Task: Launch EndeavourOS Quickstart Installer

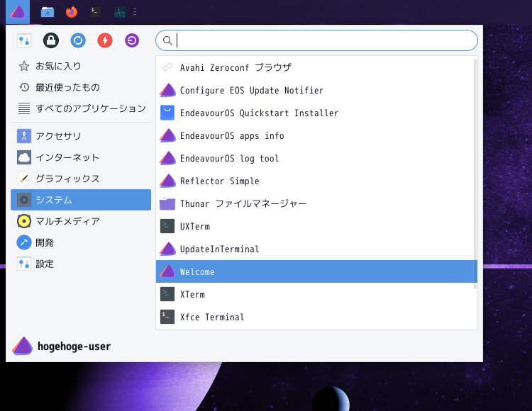Action: pos(316,113)
